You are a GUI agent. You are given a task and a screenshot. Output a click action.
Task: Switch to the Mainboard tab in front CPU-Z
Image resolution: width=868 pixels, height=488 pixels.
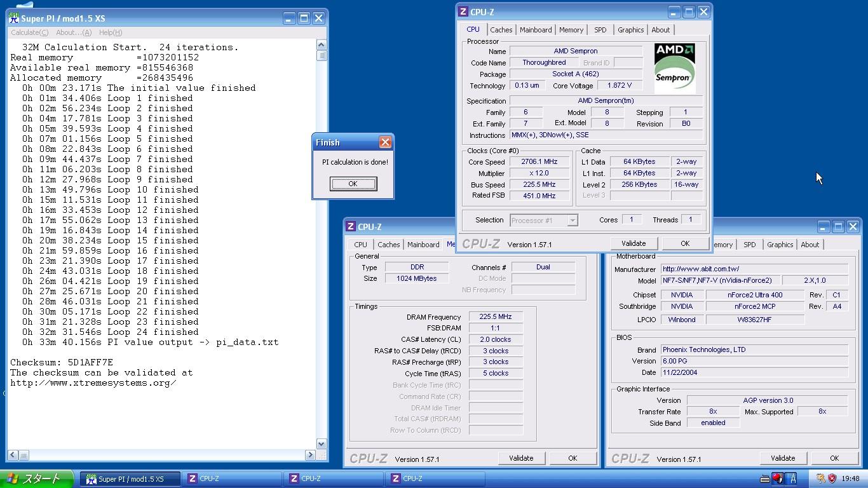click(x=536, y=30)
